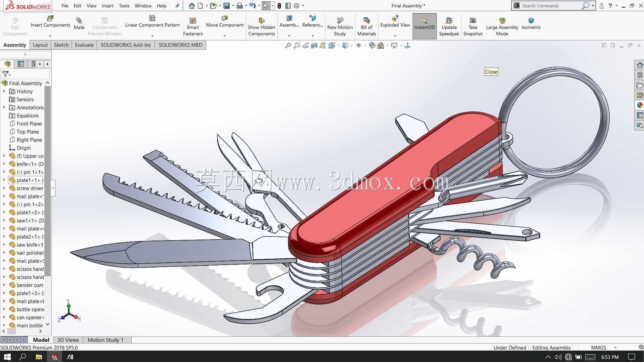Click the Insert Components icon
Image resolution: width=644 pixels, height=362 pixels.
tap(50, 18)
